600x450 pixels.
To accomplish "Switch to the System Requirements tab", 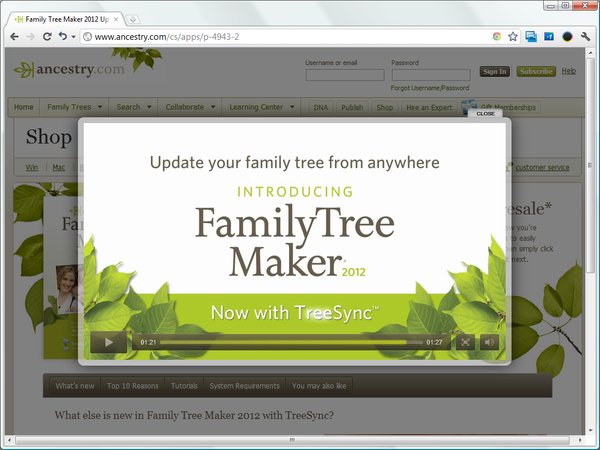I will point(245,386).
